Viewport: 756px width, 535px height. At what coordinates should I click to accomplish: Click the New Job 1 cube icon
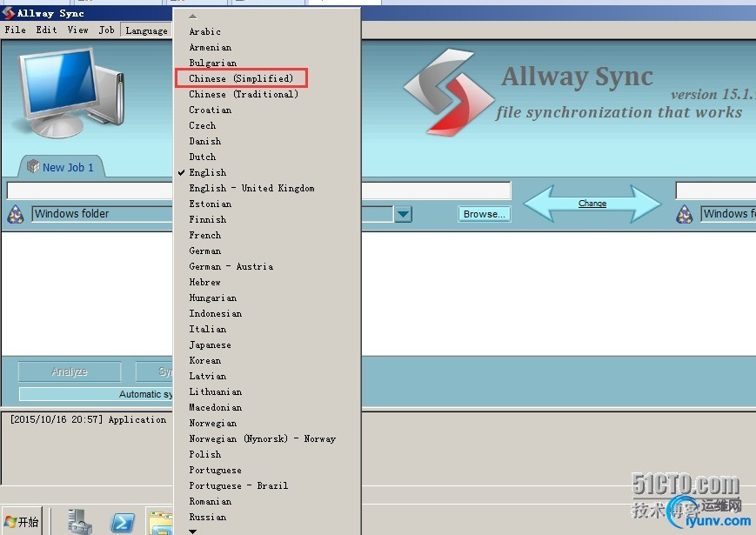tap(33, 166)
